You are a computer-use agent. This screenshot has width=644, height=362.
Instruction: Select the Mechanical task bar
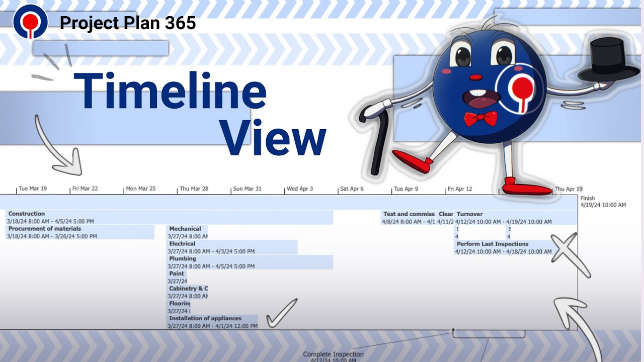click(x=187, y=232)
